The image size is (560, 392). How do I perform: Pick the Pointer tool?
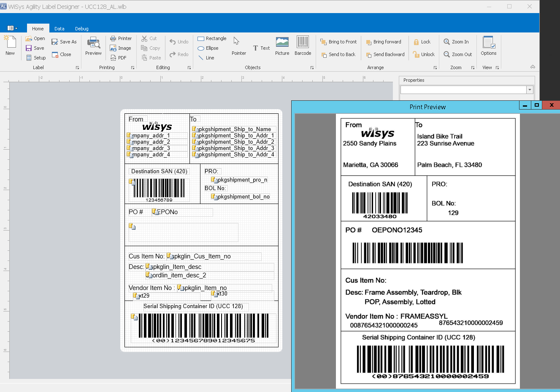[238, 46]
